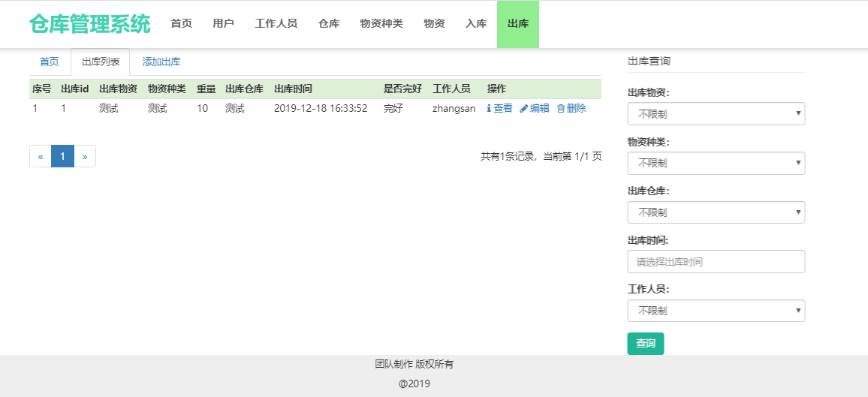
Task: Open 用户 in the top navigation
Action: tap(223, 24)
